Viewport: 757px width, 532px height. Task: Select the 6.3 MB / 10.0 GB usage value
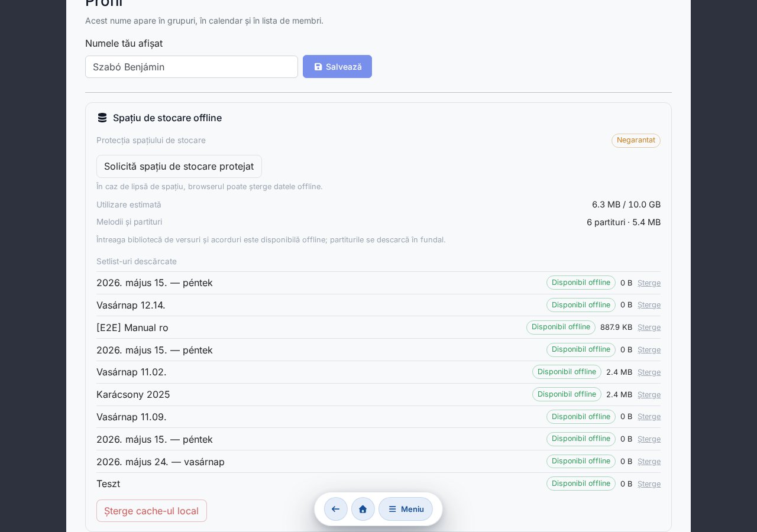(626, 205)
